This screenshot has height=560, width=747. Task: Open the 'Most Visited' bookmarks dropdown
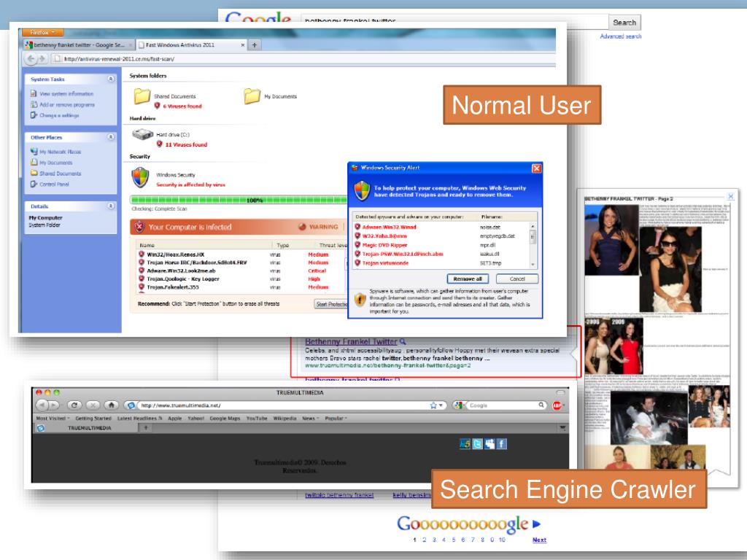[x=53, y=418]
